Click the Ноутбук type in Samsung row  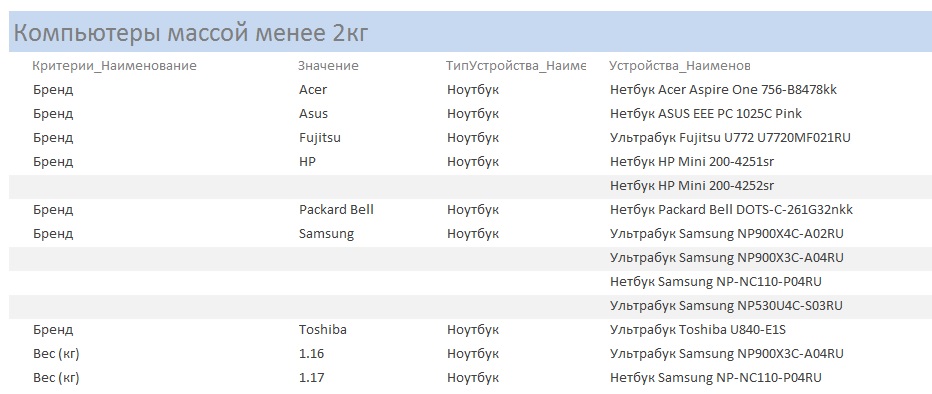tap(473, 234)
